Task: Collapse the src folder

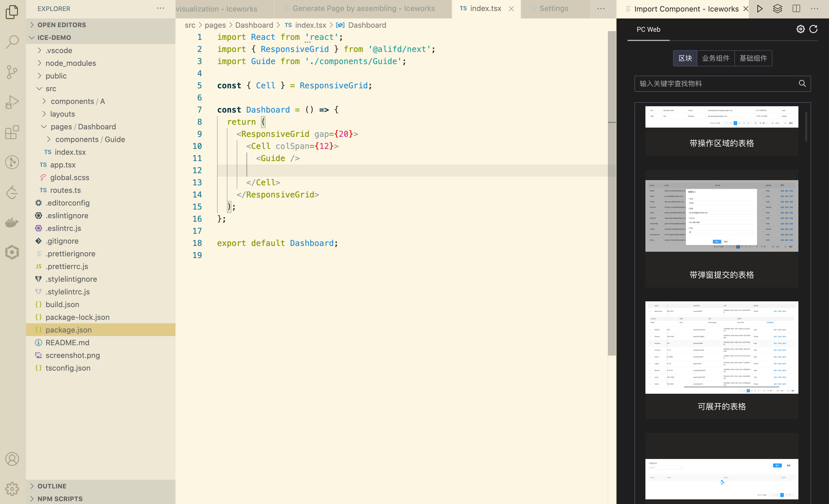Action: [51, 89]
